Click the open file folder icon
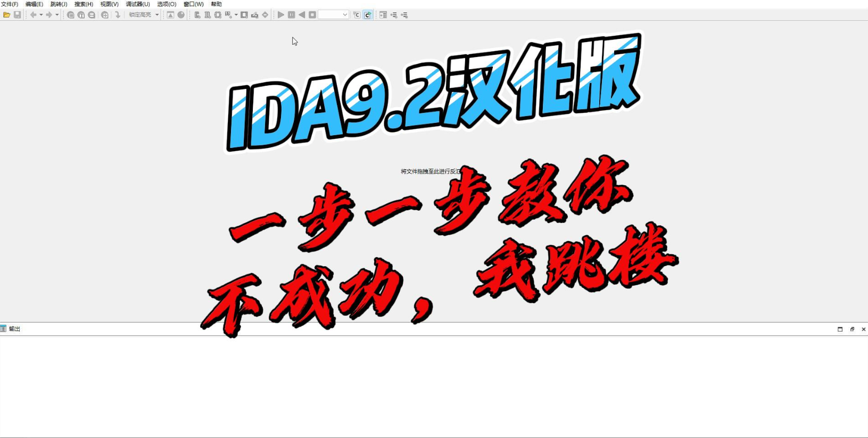 7,15
